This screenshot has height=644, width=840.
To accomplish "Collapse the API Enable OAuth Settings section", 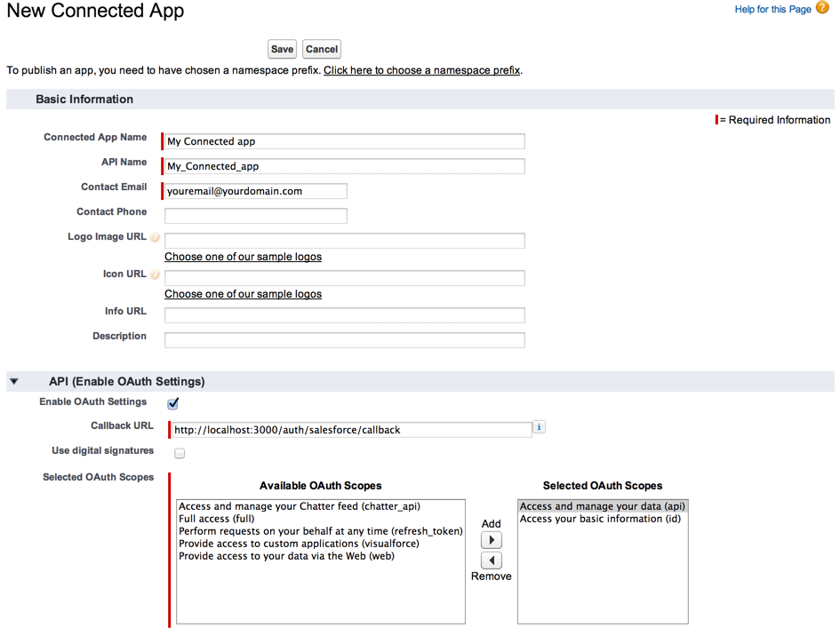I will (x=13, y=382).
